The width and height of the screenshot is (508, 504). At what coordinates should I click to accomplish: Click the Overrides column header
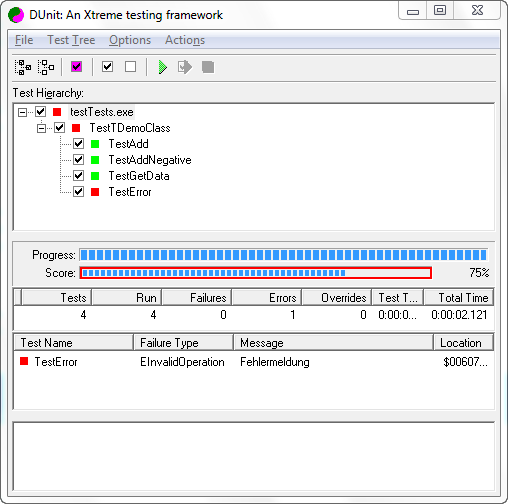(337, 297)
